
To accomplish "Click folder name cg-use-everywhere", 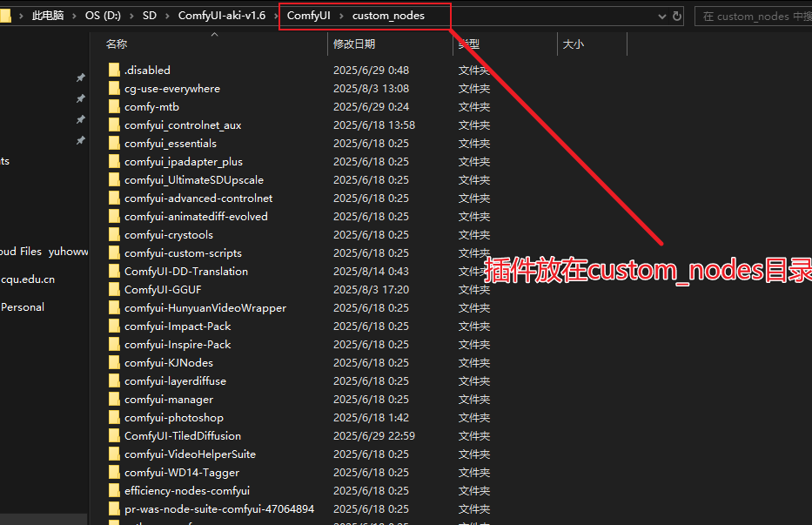I will pos(172,89).
